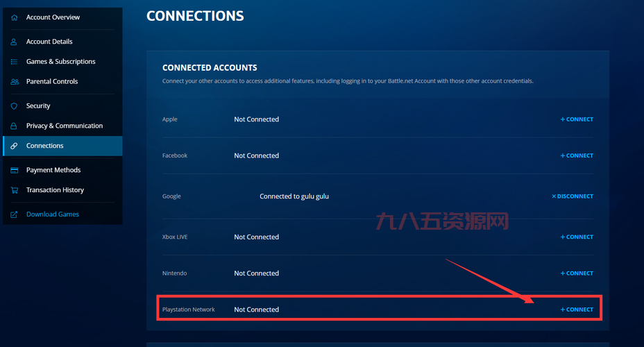Viewport: 644px width, 347px height.
Task: Click 'Not Connected' status in Playstation Network row
Action: click(256, 310)
